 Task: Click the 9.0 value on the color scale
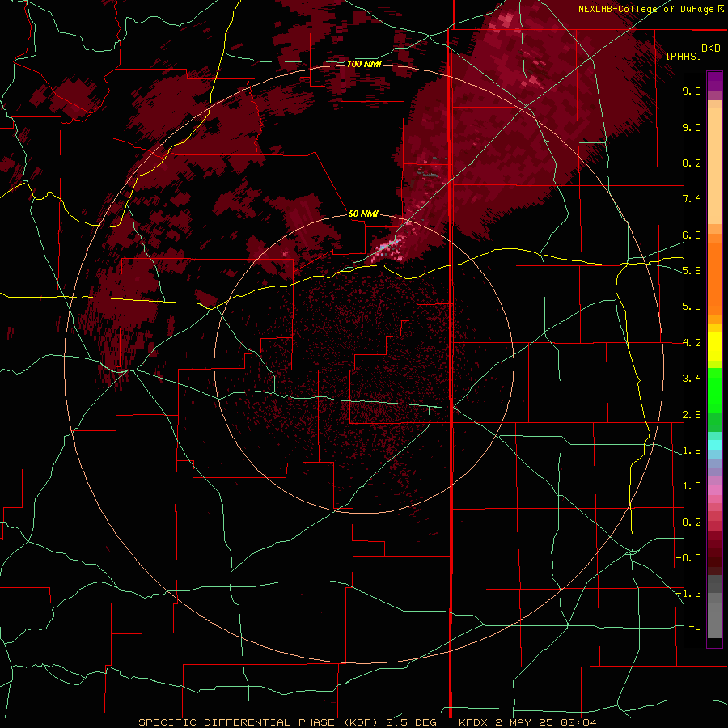(692, 127)
